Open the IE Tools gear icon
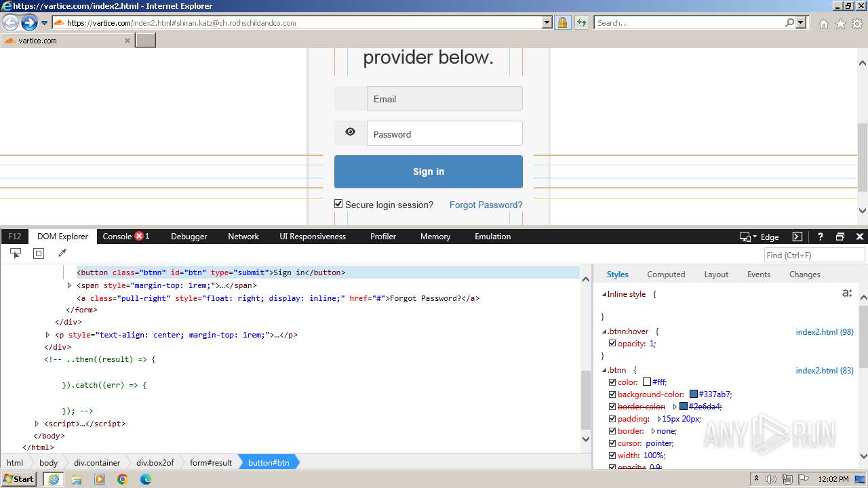The height and width of the screenshot is (488, 868). (857, 24)
